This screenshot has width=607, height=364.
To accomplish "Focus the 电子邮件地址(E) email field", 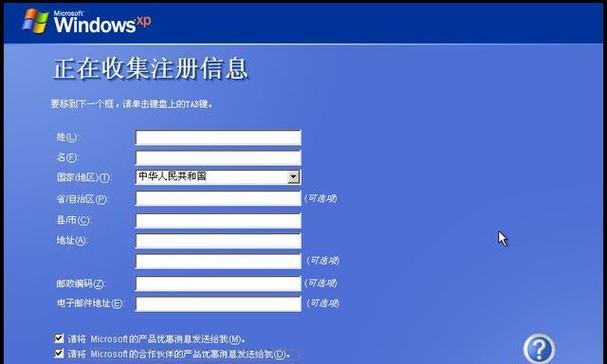I will point(218,304).
